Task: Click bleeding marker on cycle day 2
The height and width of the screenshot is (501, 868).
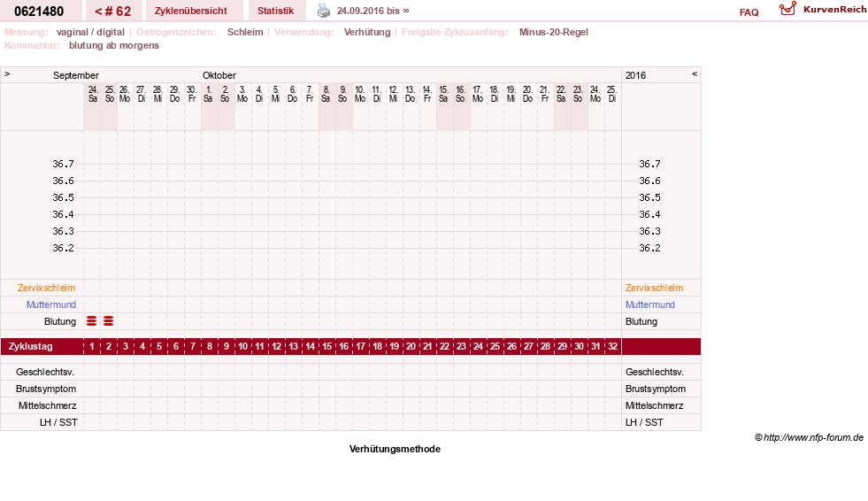Action: point(109,321)
